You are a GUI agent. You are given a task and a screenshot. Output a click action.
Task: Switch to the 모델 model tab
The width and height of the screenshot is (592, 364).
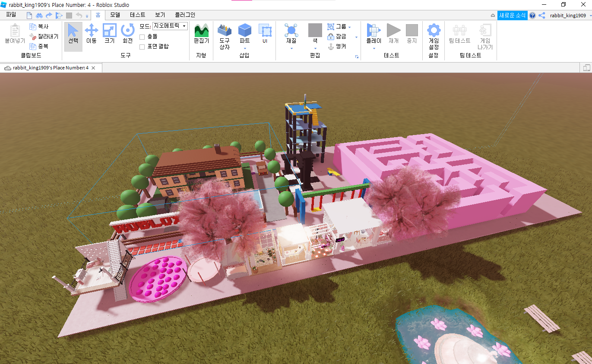pyautogui.click(x=115, y=15)
